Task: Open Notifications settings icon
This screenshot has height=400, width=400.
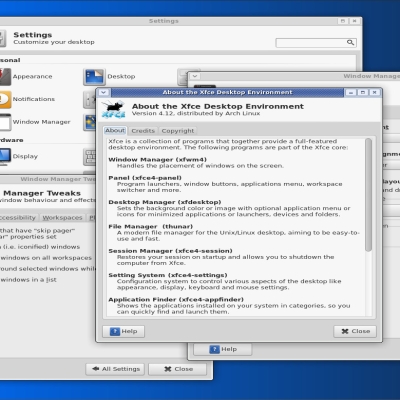Action: click(5, 99)
